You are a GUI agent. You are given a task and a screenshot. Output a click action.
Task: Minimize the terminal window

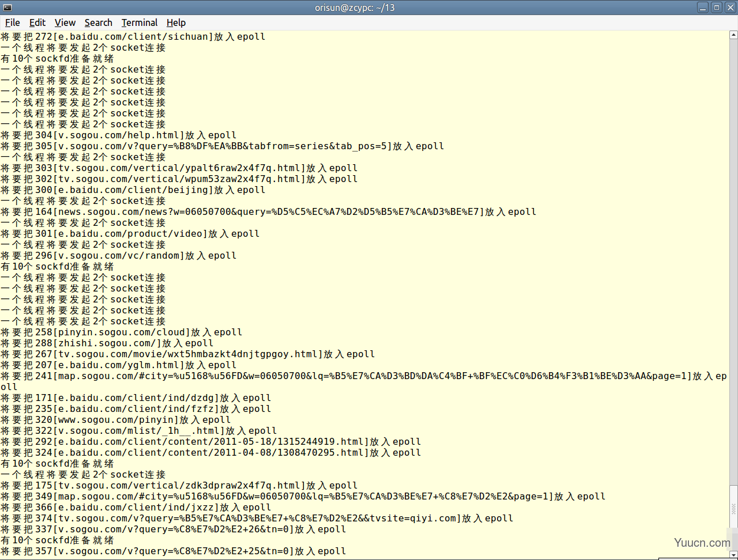tap(703, 7)
